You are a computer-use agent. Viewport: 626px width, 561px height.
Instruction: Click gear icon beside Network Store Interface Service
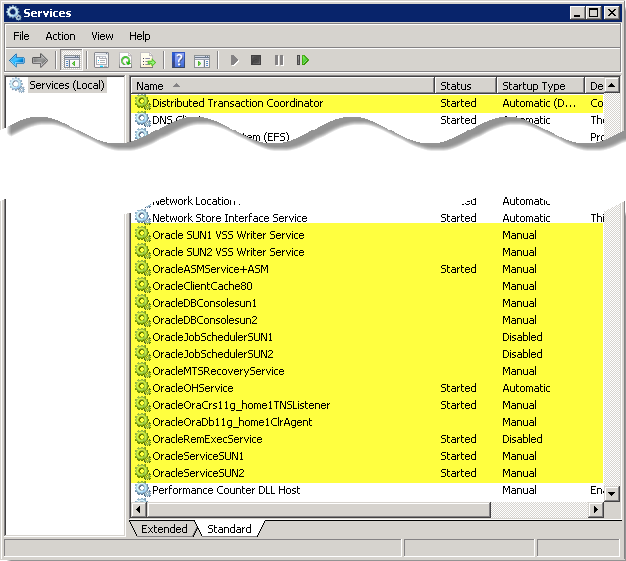click(142, 217)
